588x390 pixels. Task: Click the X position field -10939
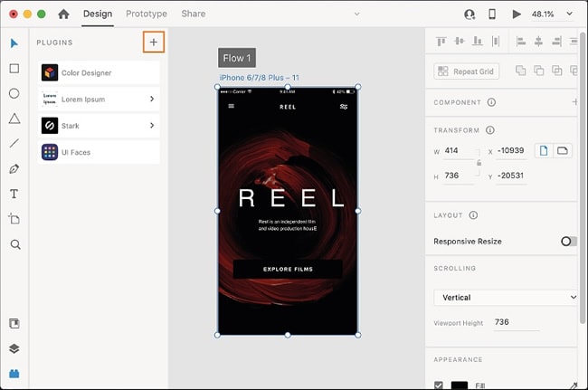[511, 151]
